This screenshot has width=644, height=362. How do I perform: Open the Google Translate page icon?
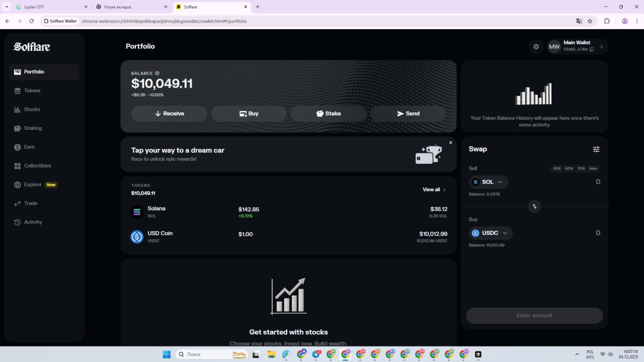(579, 21)
